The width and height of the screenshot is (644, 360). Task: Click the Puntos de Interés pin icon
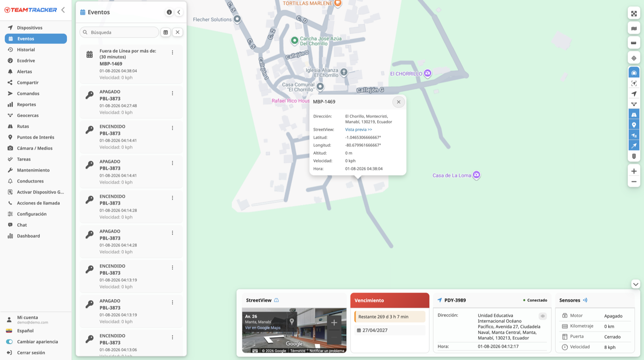[x=10, y=137]
